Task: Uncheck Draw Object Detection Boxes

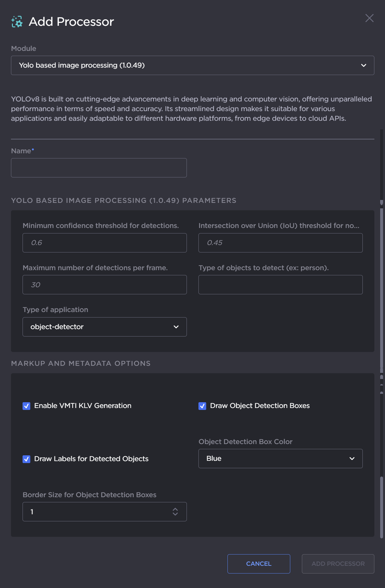Action: (x=202, y=406)
